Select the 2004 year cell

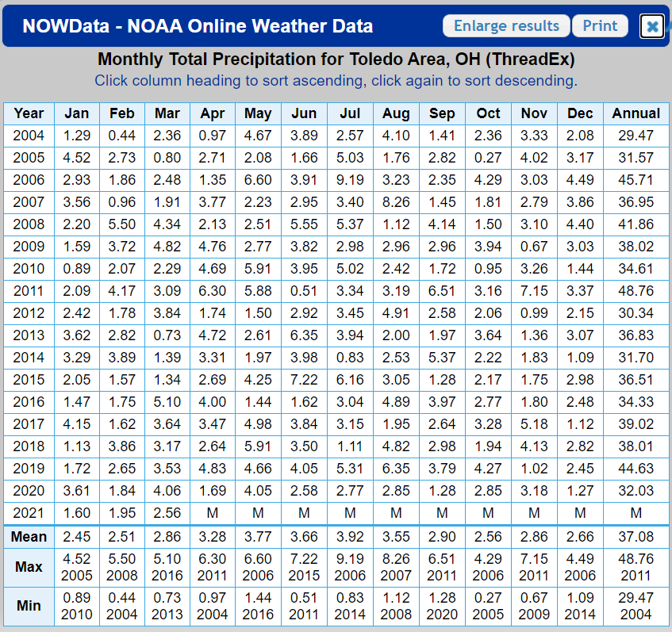[29, 136]
